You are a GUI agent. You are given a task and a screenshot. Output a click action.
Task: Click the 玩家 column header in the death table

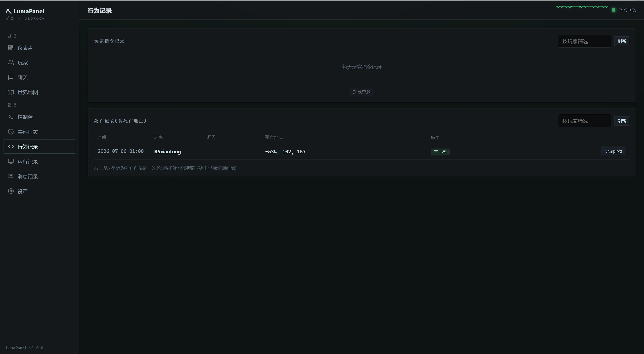pos(159,137)
